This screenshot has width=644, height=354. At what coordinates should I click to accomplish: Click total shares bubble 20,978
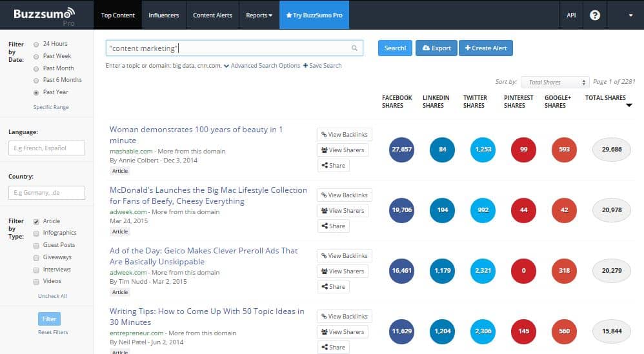tap(612, 210)
